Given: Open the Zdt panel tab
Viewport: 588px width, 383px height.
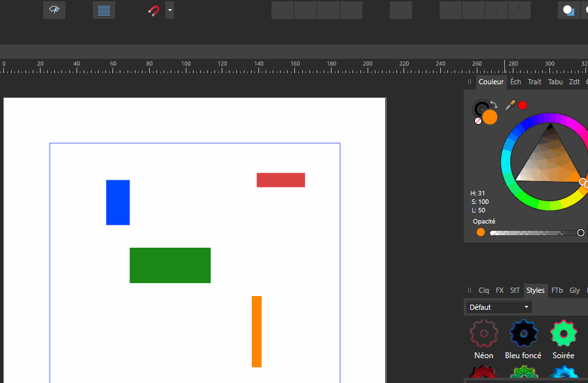Looking at the screenshot, I should (574, 82).
